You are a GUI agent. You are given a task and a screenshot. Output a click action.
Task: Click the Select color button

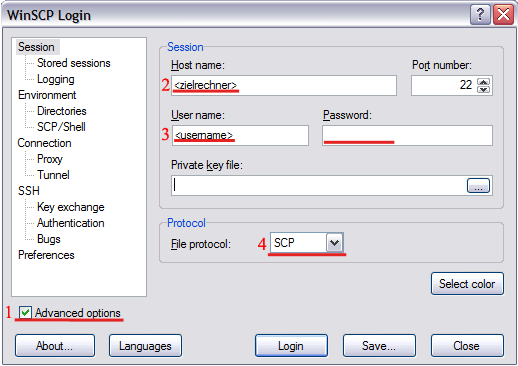pyautogui.click(x=467, y=284)
